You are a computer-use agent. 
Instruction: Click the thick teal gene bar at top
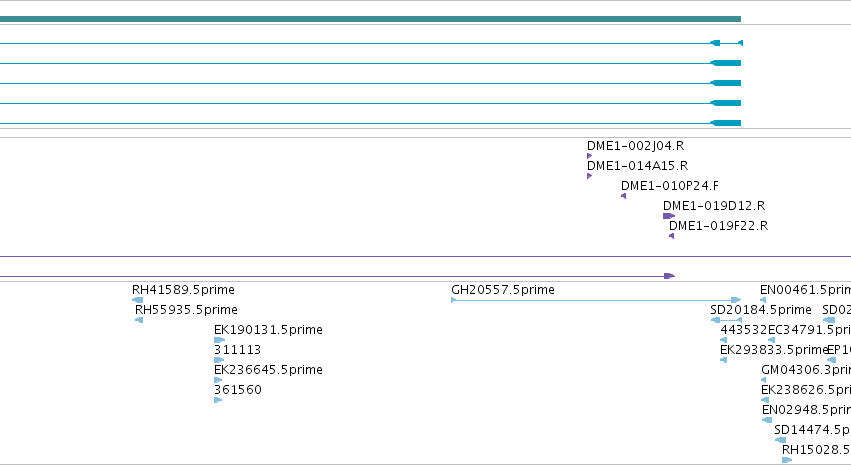click(370, 19)
